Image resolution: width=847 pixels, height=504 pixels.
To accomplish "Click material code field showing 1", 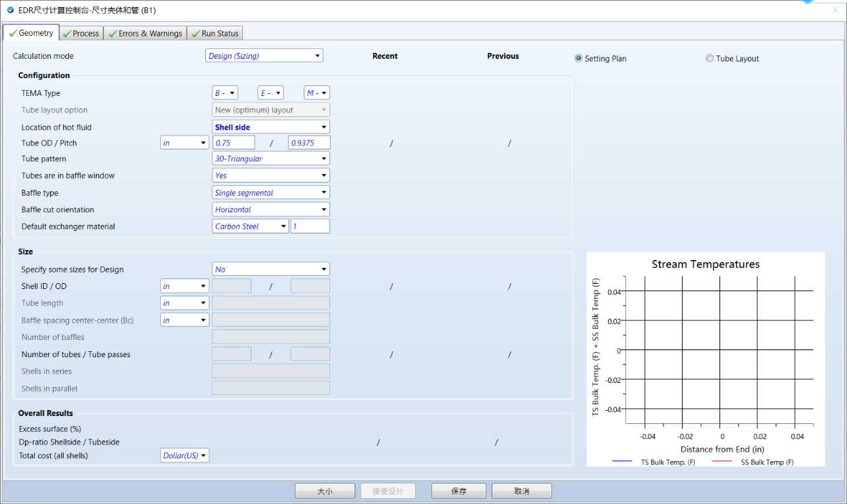I will click(x=310, y=226).
